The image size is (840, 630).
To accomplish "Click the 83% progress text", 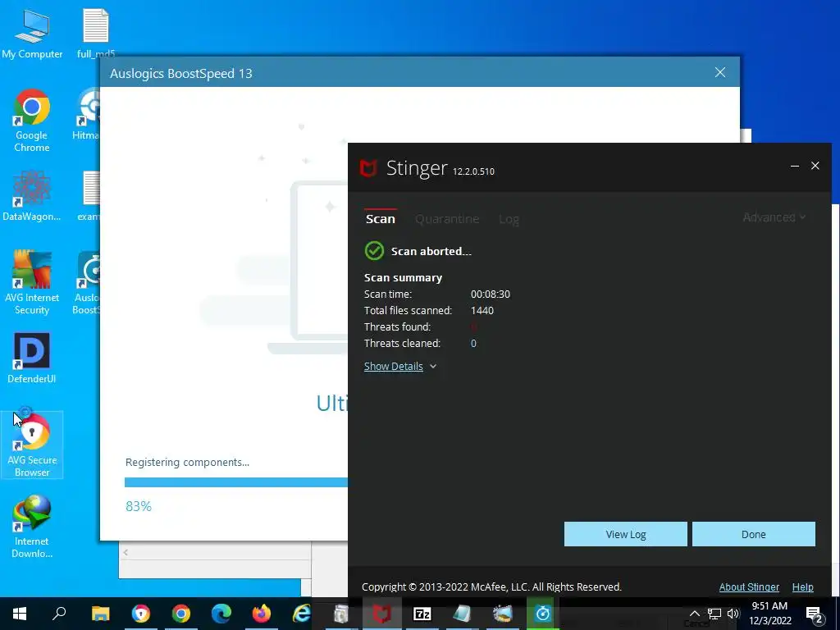I will coord(139,506).
